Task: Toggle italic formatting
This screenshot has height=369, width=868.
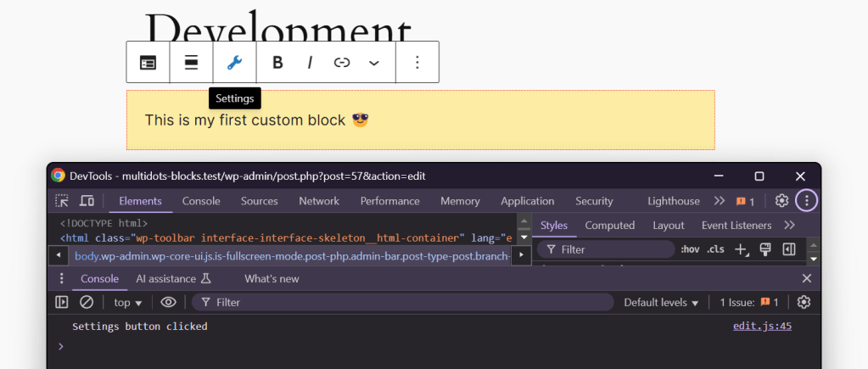Action: (310, 63)
